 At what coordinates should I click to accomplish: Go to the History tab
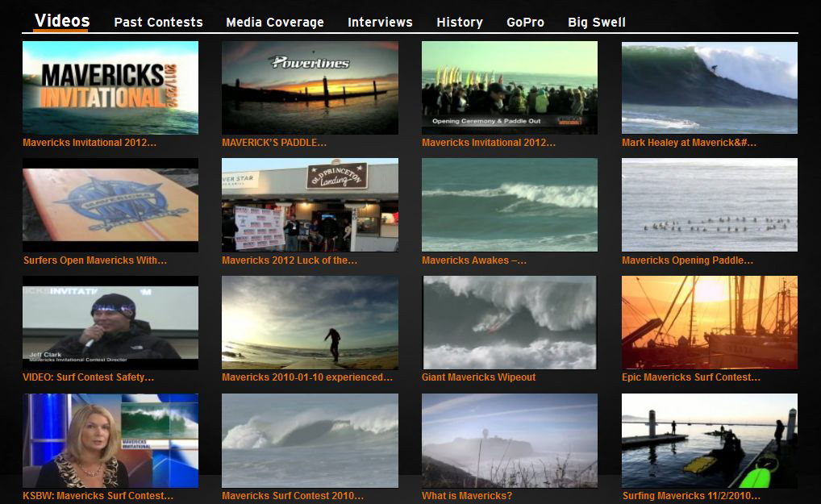(x=460, y=22)
